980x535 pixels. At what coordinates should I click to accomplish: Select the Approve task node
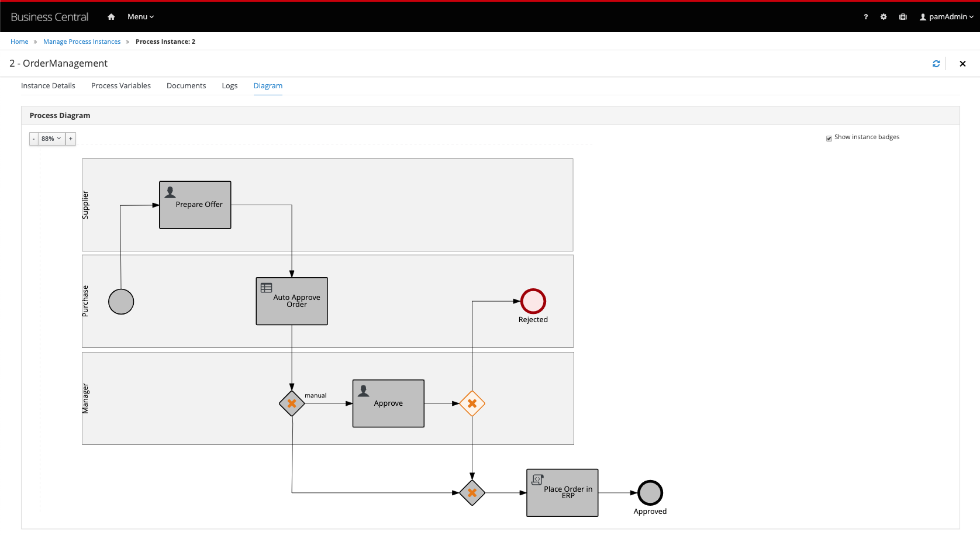click(x=388, y=403)
